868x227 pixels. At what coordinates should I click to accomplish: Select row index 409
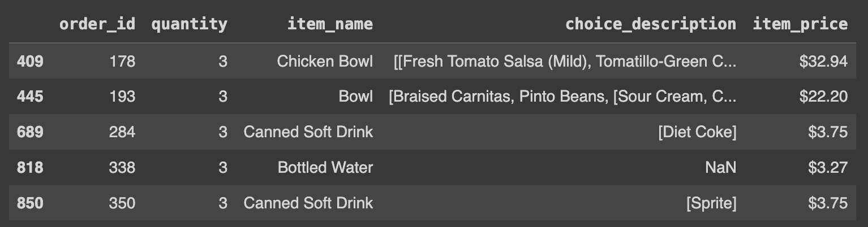(x=30, y=61)
